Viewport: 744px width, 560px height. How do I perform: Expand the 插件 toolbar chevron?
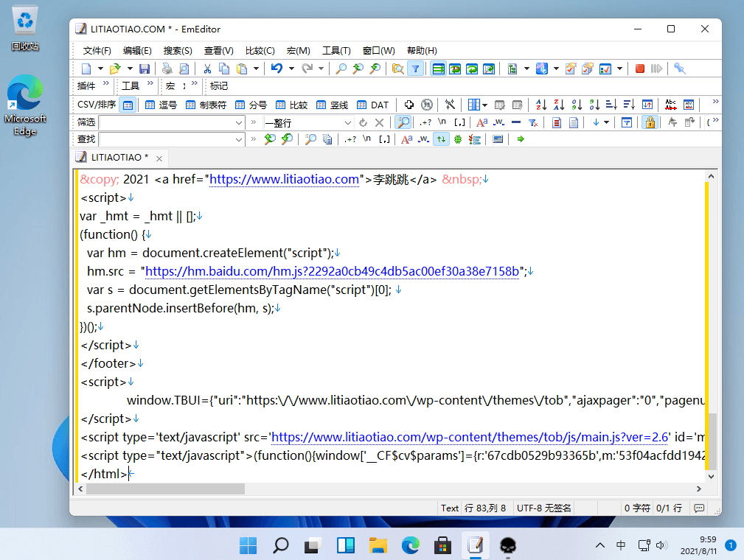click(x=105, y=83)
